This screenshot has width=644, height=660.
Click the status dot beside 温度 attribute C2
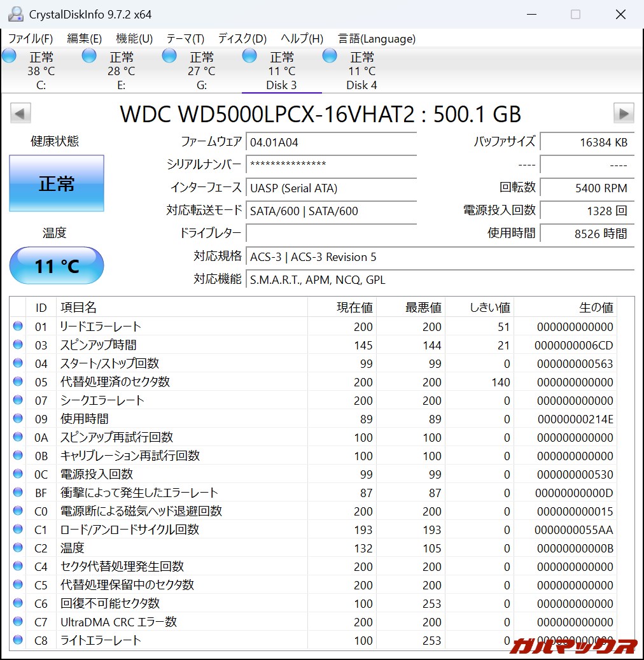click(20, 548)
